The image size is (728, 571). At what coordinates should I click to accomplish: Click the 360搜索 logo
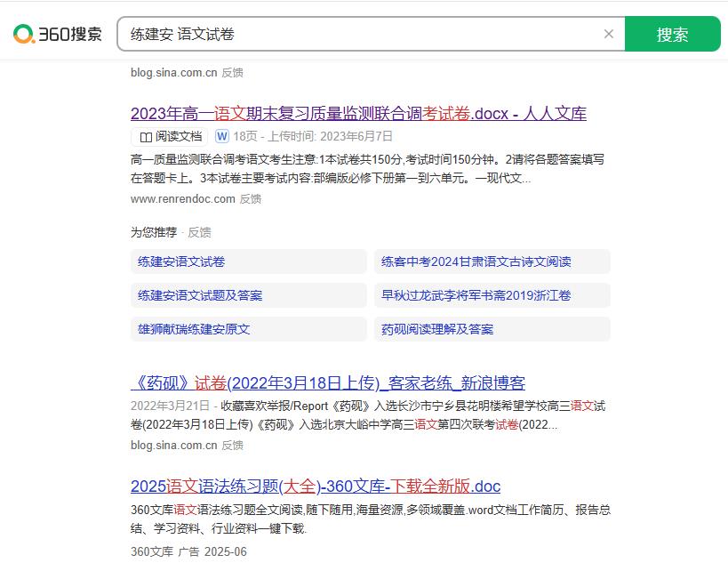[x=58, y=34]
